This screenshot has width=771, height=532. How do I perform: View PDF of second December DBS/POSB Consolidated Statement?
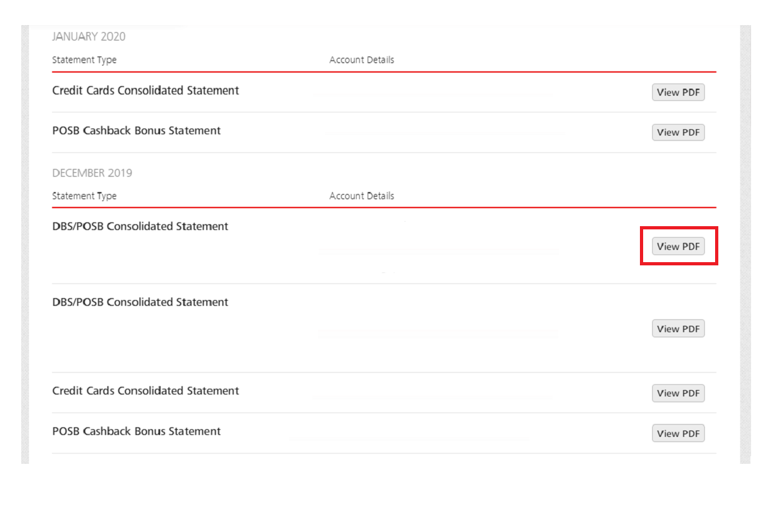tap(678, 329)
